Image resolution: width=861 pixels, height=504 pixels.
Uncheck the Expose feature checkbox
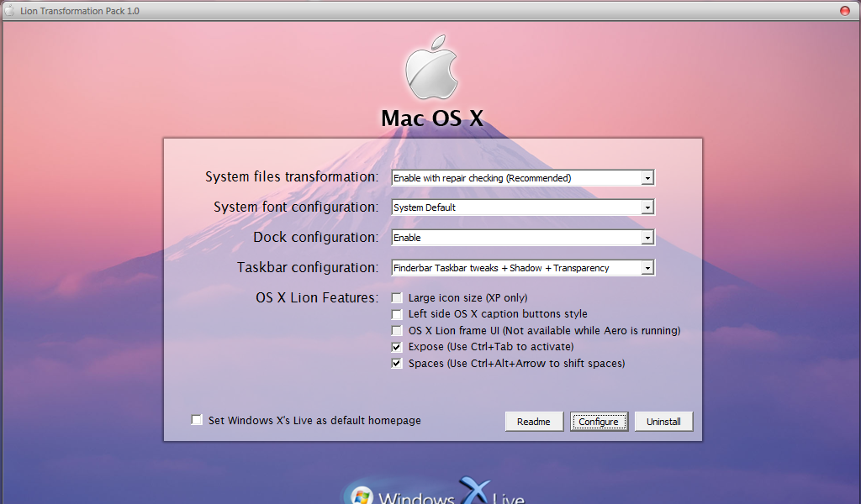click(x=397, y=347)
